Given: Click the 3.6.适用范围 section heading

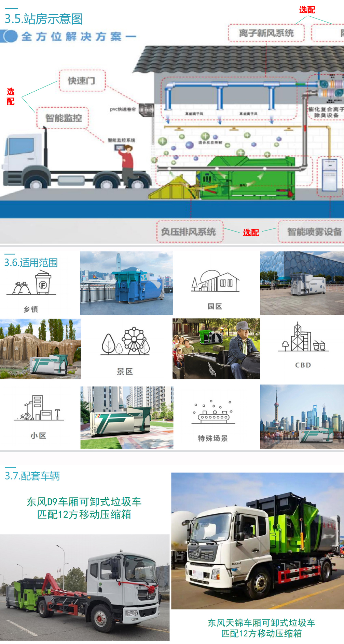Looking at the screenshot, I should pos(31,263).
